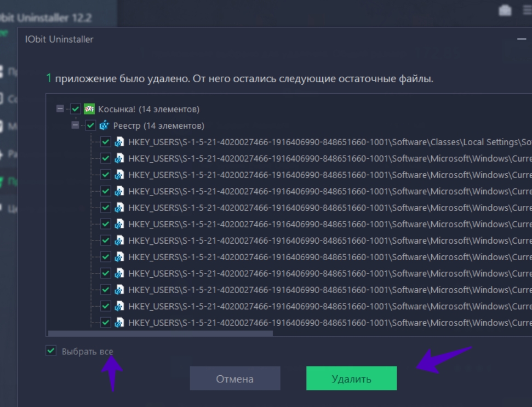Click registry file icon of Classes\Local Settings row
532x407 pixels.
119,142
